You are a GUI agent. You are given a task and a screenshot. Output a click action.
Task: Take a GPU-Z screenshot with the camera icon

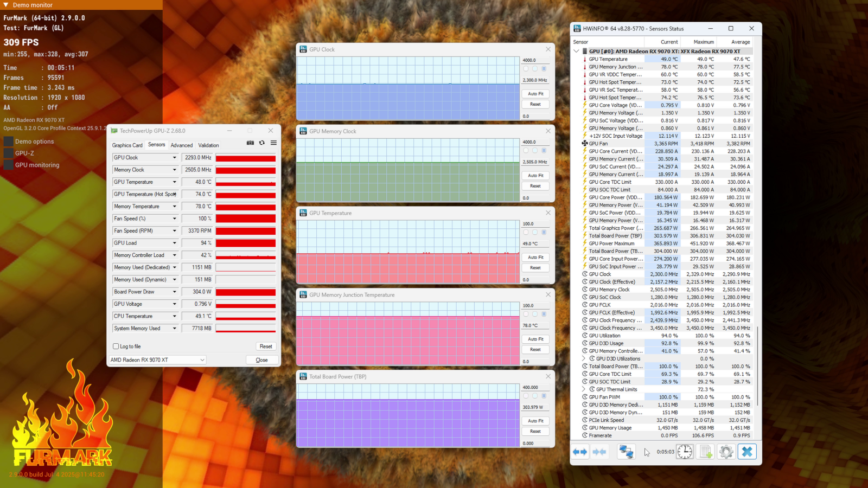pyautogui.click(x=250, y=143)
